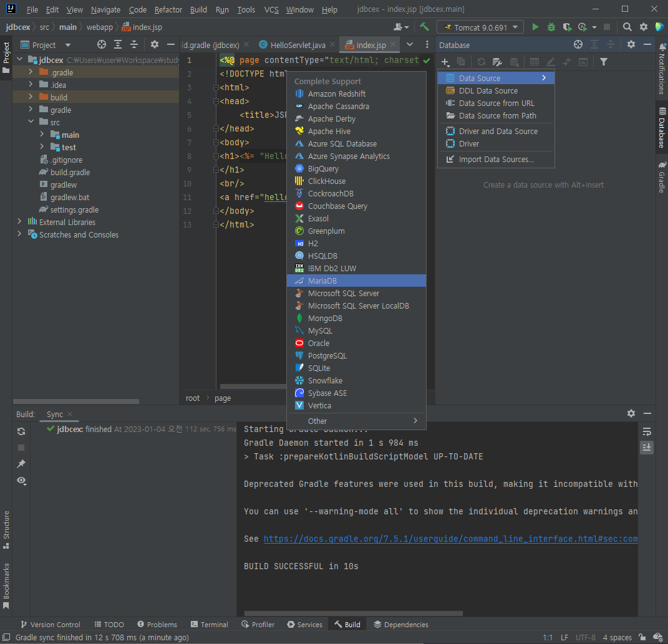Click the Project tree horizontal scrollbar
668x644 pixels.
pos(76,401)
